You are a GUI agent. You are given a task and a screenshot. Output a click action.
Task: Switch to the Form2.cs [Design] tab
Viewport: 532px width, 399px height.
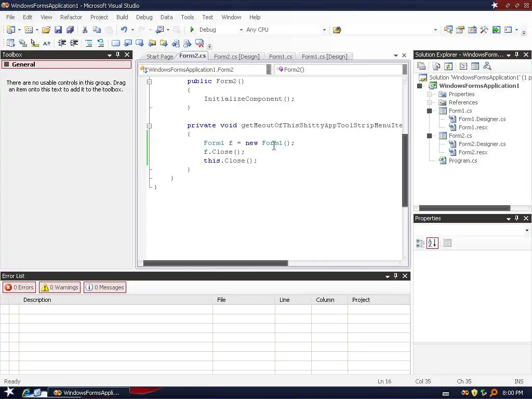click(x=236, y=57)
